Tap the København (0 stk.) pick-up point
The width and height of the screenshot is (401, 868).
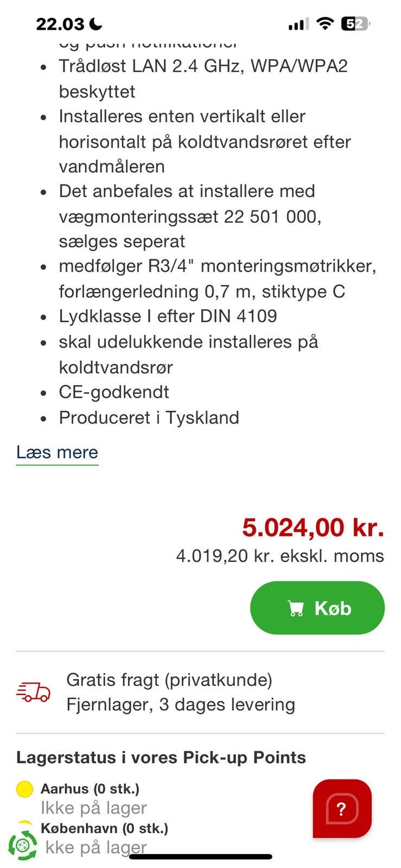point(104,828)
